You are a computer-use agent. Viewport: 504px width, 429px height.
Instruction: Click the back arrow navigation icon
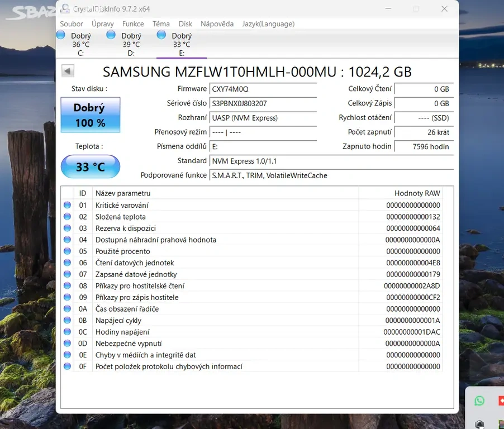pyautogui.click(x=67, y=70)
